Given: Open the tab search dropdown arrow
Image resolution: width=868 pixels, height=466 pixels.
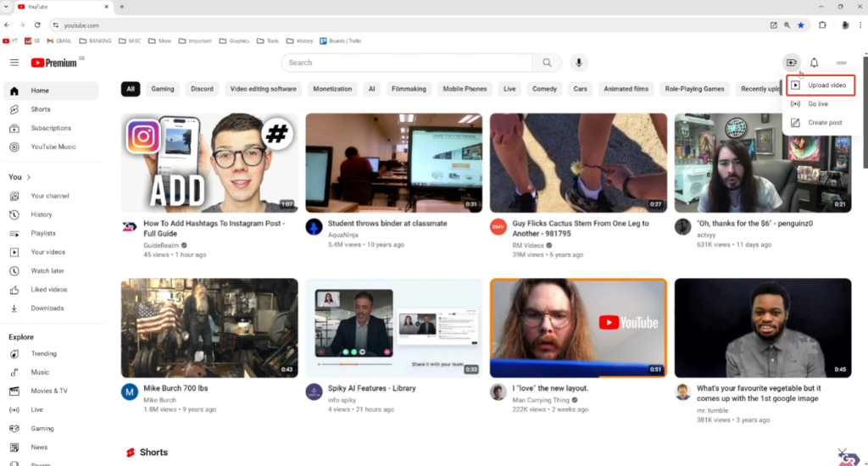Looking at the screenshot, I should (6, 7).
